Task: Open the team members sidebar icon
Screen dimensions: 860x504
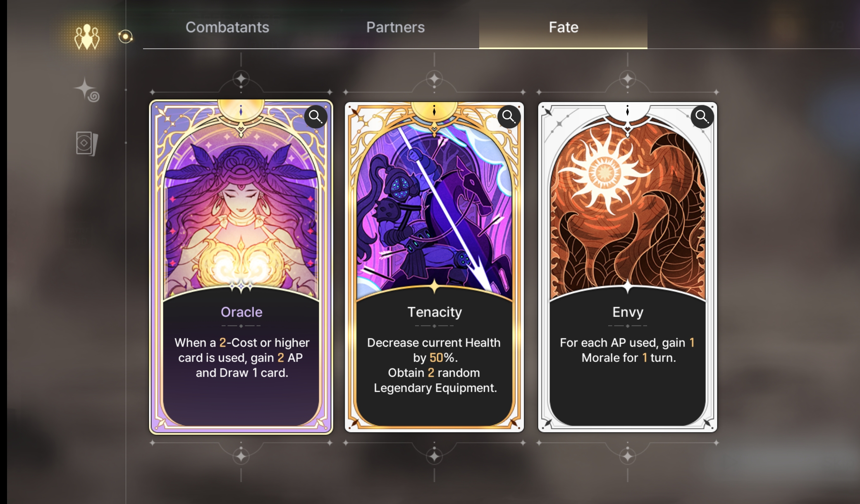Action: coord(87,37)
